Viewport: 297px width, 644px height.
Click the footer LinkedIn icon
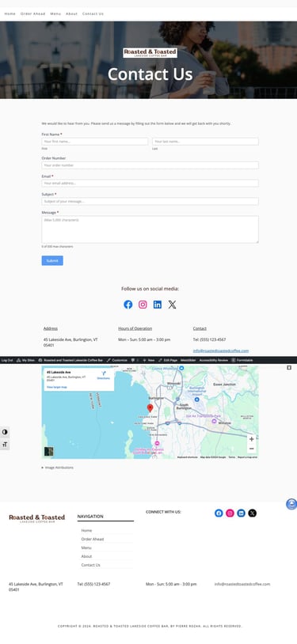[x=241, y=513]
